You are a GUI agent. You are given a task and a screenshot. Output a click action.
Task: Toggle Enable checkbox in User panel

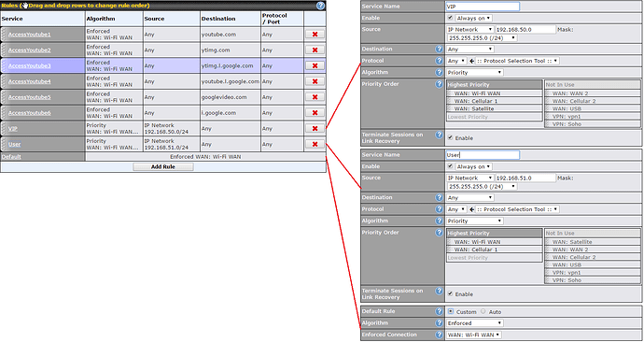[x=450, y=166]
